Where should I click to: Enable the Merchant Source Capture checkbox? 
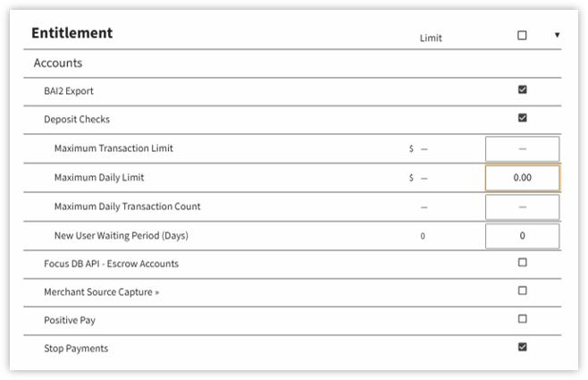point(522,291)
